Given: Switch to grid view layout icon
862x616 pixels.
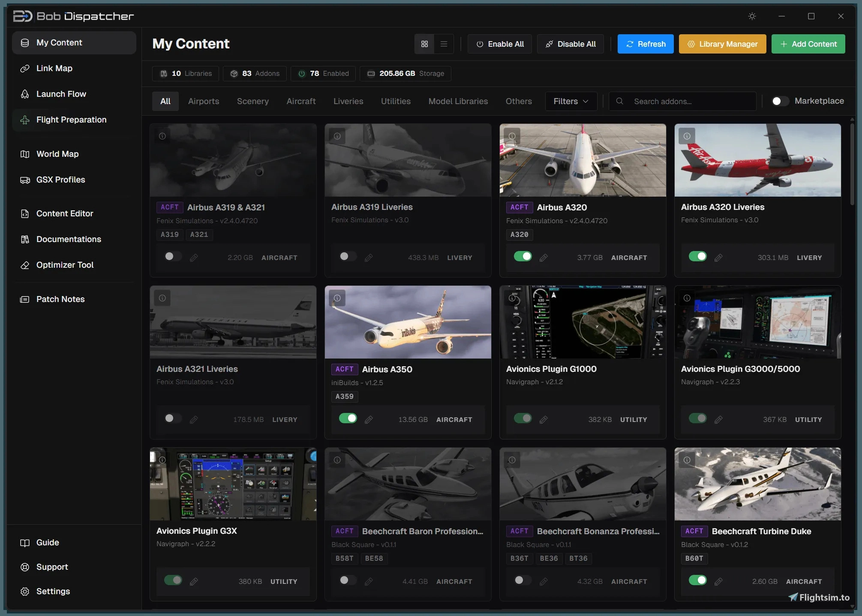Looking at the screenshot, I should (x=424, y=44).
